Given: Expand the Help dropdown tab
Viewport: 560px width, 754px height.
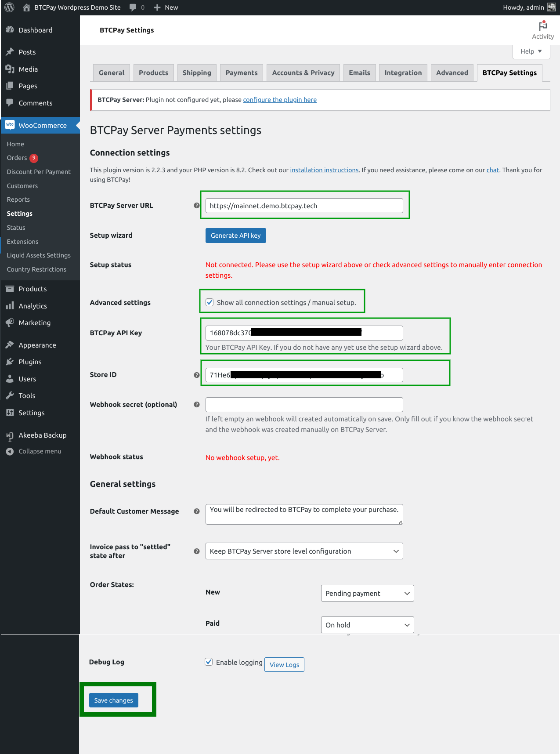Looking at the screenshot, I should [x=531, y=51].
